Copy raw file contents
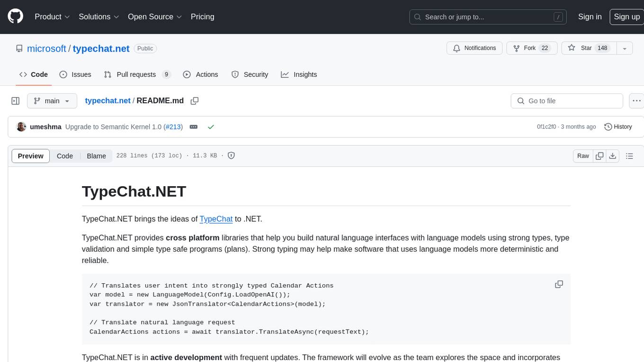This screenshot has width=644, height=362. pos(599,156)
